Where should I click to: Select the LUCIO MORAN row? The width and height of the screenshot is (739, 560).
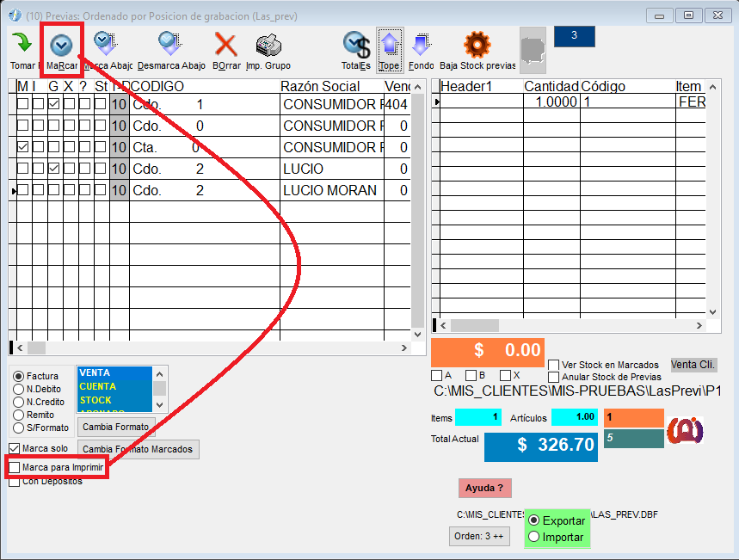coord(329,190)
